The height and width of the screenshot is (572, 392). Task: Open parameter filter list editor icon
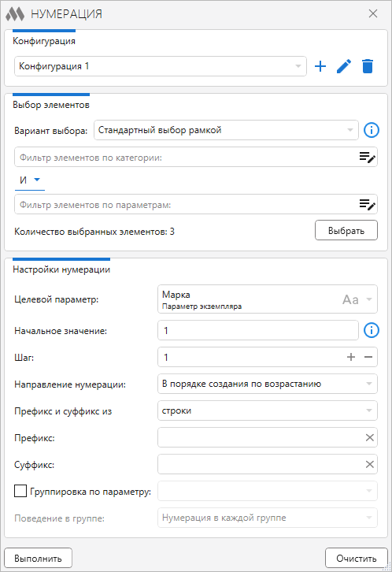[x=368, y=204]
